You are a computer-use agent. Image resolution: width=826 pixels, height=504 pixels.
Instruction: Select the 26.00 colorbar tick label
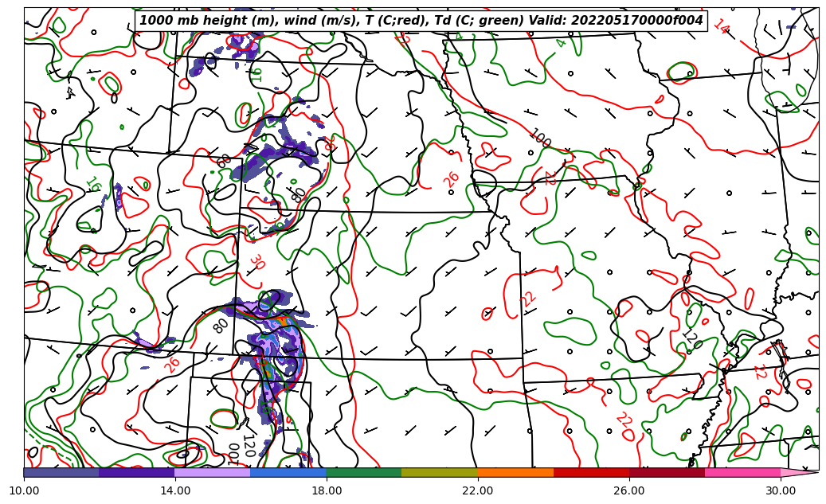[629, 491]
